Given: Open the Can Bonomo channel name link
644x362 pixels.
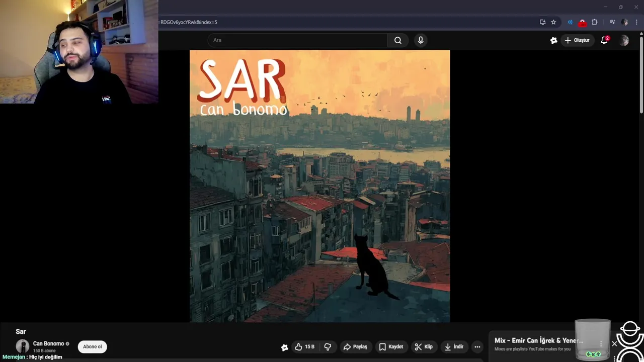Looking at the screenshot, I should 48,343.
